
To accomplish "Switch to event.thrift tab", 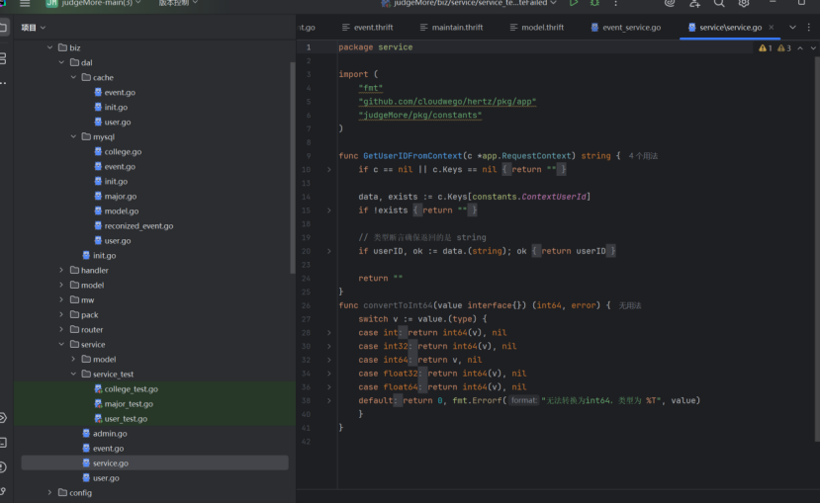I will [367, 27].
